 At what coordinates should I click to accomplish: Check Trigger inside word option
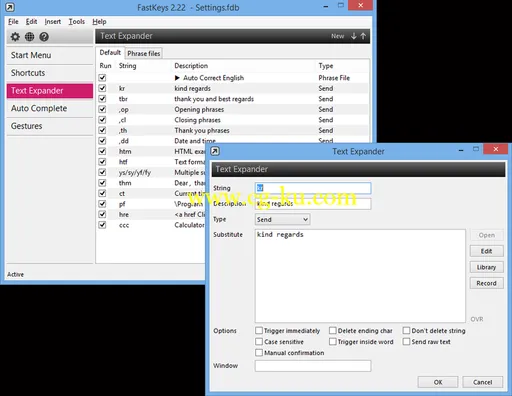point(333,341)
